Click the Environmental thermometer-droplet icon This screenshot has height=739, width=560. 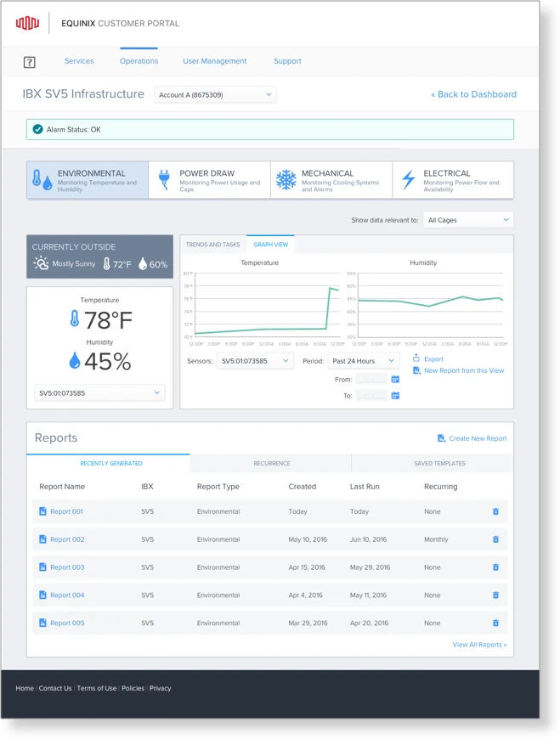coord(42,180)
